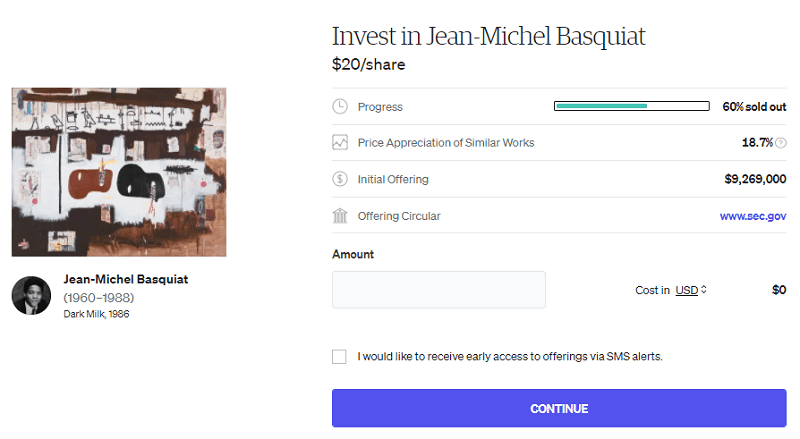Screen dimensions: 800x439
Task: Click the "Dark Milk, 1986" caption
Action: 96,314
